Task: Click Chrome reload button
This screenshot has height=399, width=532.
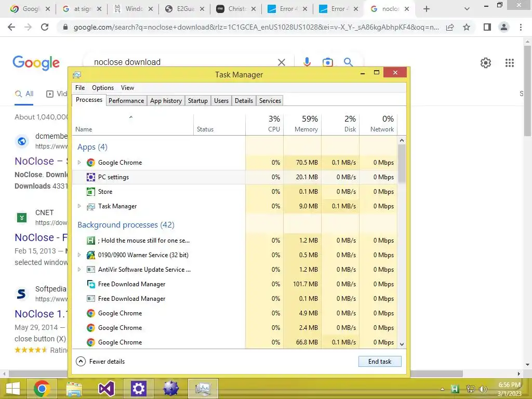Action: pos(45,27)
